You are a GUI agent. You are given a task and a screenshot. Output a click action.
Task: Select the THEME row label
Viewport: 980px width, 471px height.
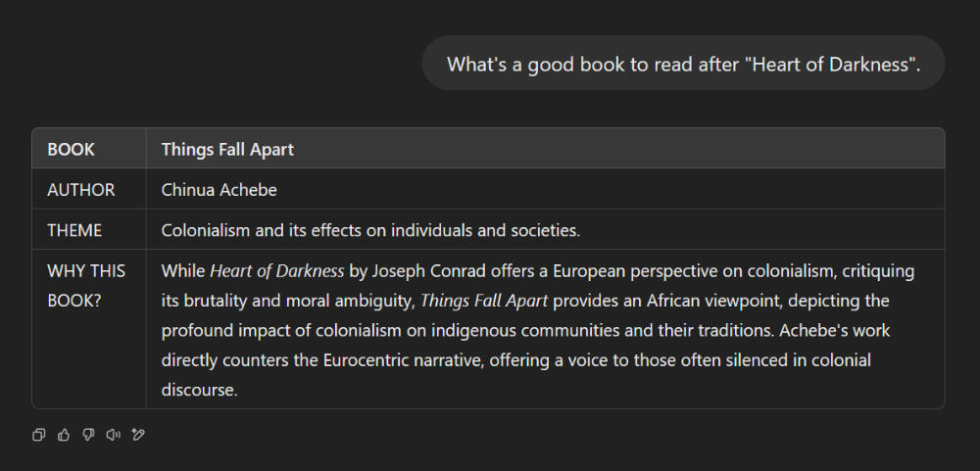[x=74, y=230]
